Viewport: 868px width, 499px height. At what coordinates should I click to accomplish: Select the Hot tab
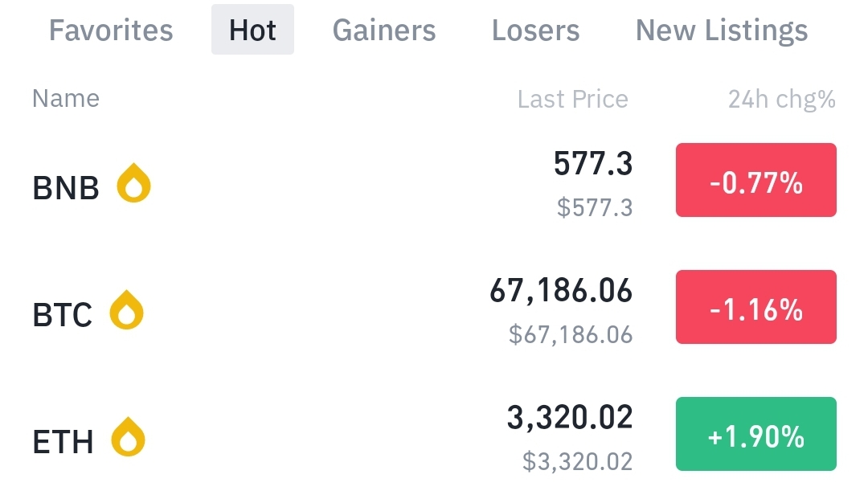252,31
